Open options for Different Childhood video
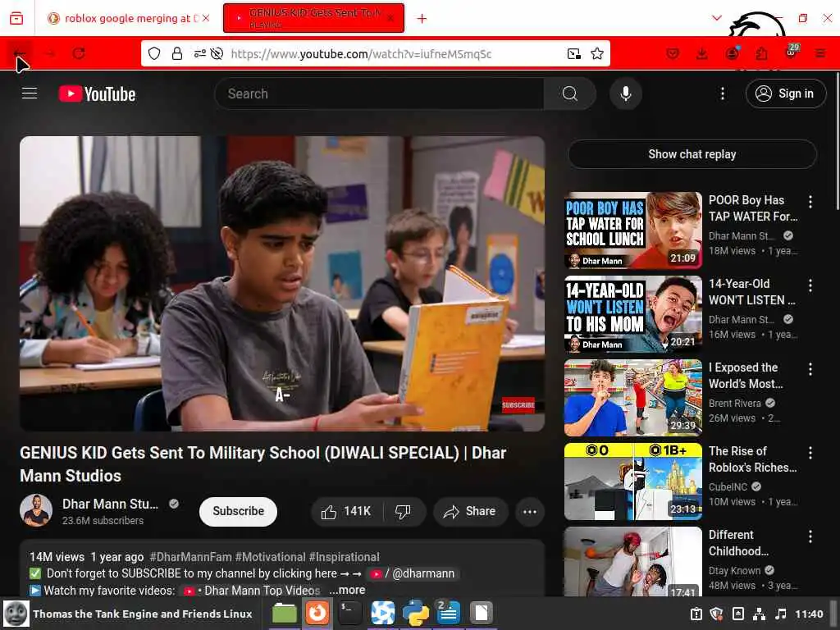The height and width of the screenshot is (630, 840). [810, 536]
